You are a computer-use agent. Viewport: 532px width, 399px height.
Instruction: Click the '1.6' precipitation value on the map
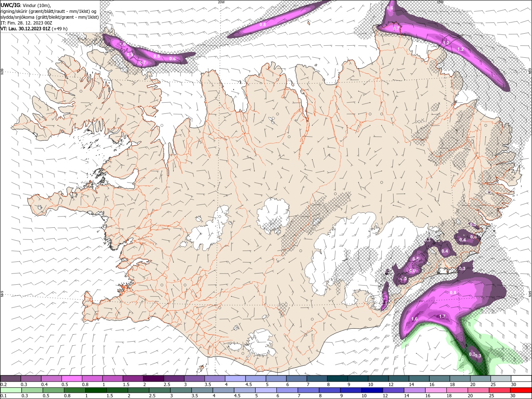coord(414,319)
